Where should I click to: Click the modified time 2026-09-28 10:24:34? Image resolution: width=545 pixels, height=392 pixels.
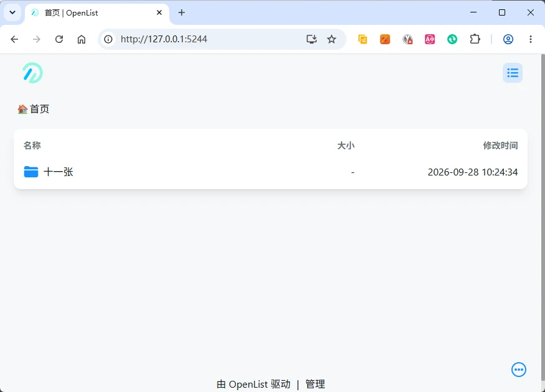[472, 172]
